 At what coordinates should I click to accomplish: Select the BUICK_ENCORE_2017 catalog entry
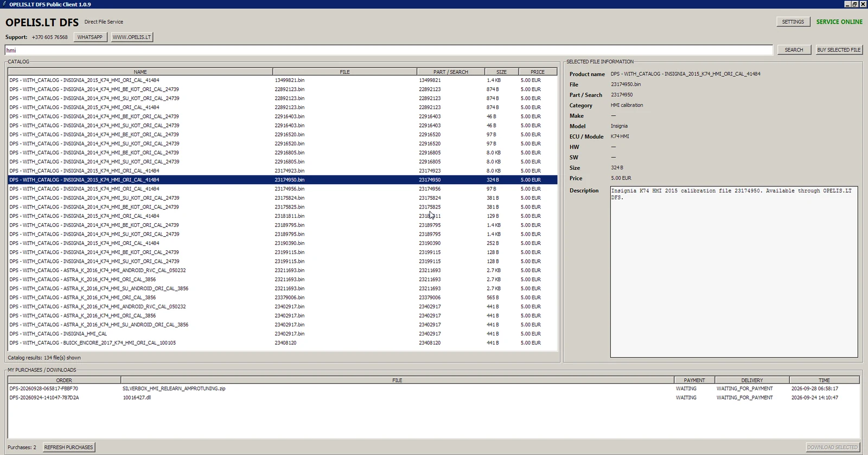(x=282, y=343)
